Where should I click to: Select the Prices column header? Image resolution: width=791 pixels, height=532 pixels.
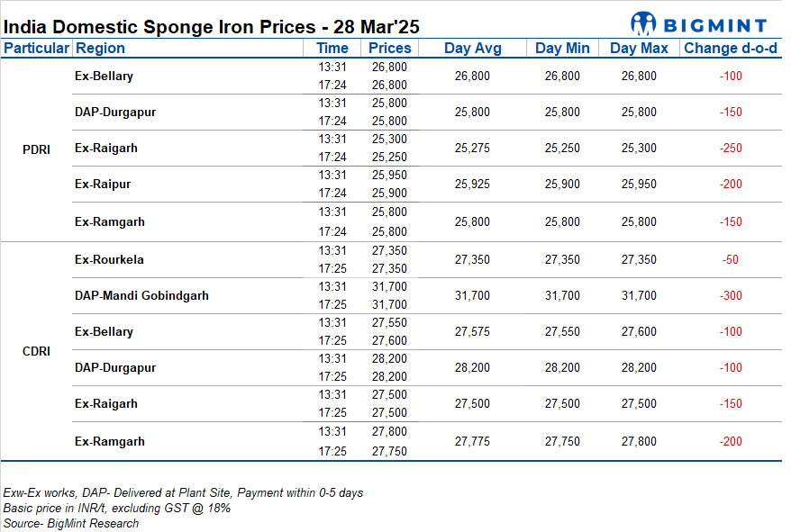389,49
